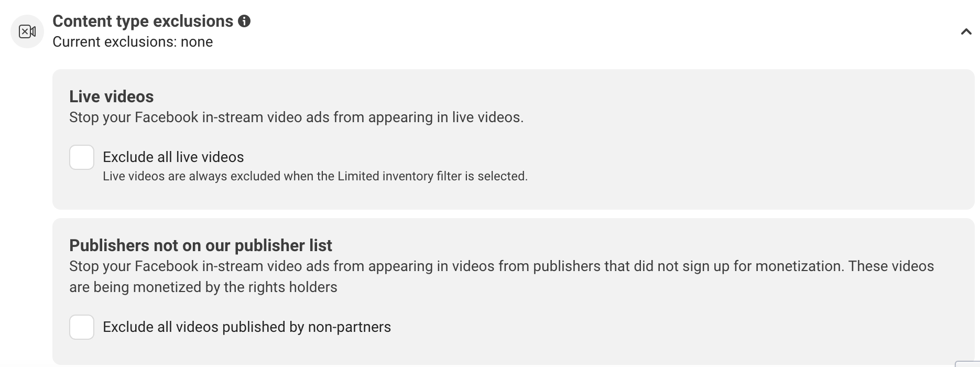Click the Live videos in-stream ads description
The height and width of the screenshot is (367, 980).
297,117
